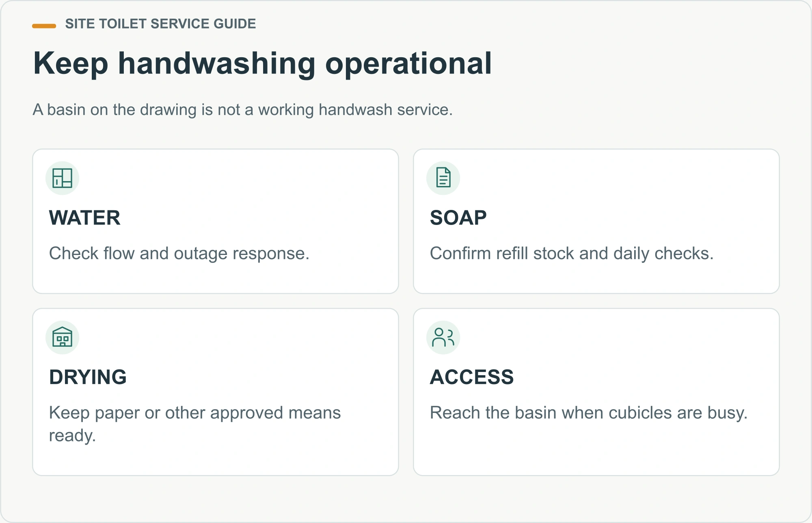Select the WATER card heading
This screenshot has width=812, height=523.
[85, 218]
